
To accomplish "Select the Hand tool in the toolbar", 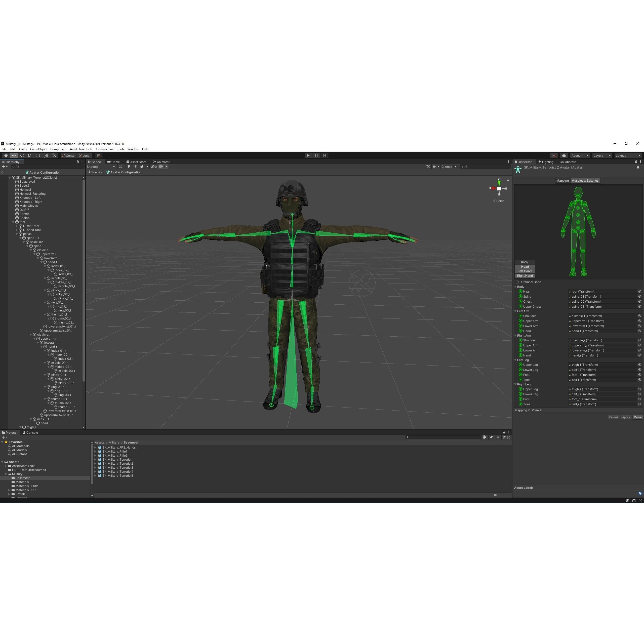I will (6, 155).
